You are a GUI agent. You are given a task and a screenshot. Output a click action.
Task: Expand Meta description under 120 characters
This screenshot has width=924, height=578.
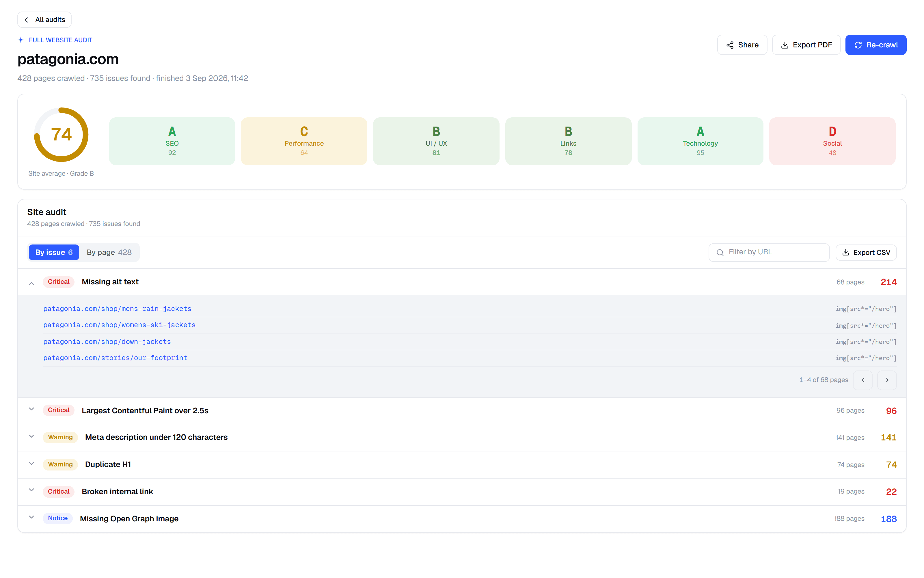tap(31, 436)
